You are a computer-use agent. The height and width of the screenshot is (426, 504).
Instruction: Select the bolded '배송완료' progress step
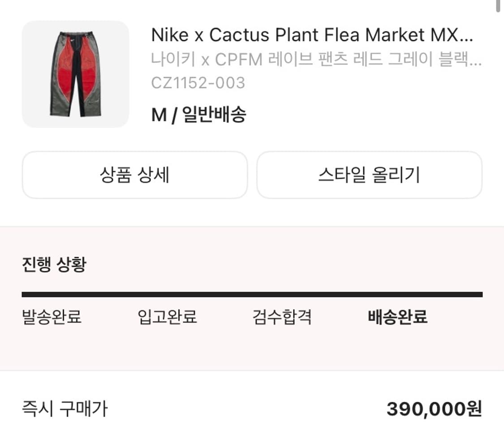point(398,318)
